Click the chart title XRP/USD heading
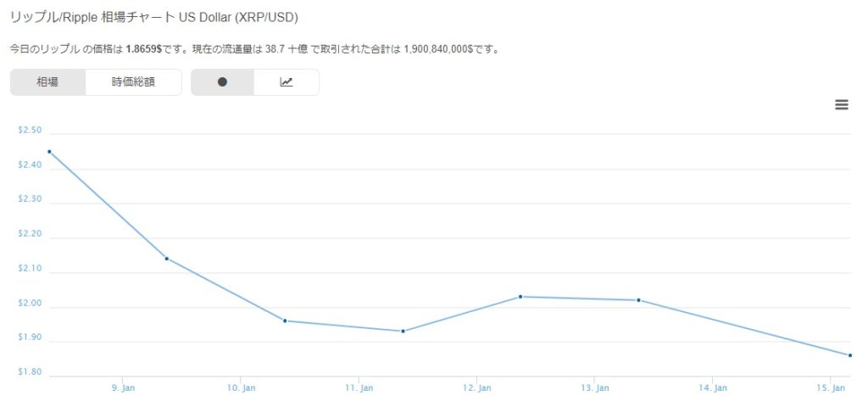Viewport: 868px width, 407px height. pyautogui.click(x=154, y=18)
